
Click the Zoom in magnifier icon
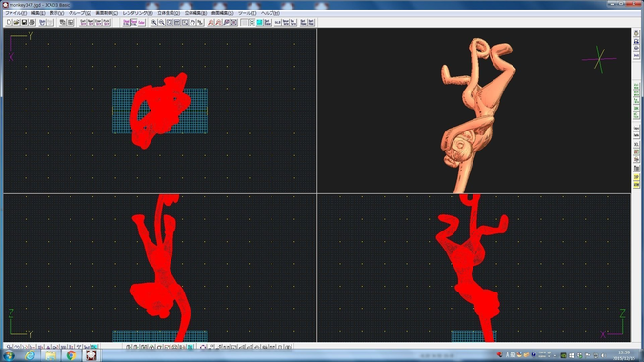coord(153,22)
